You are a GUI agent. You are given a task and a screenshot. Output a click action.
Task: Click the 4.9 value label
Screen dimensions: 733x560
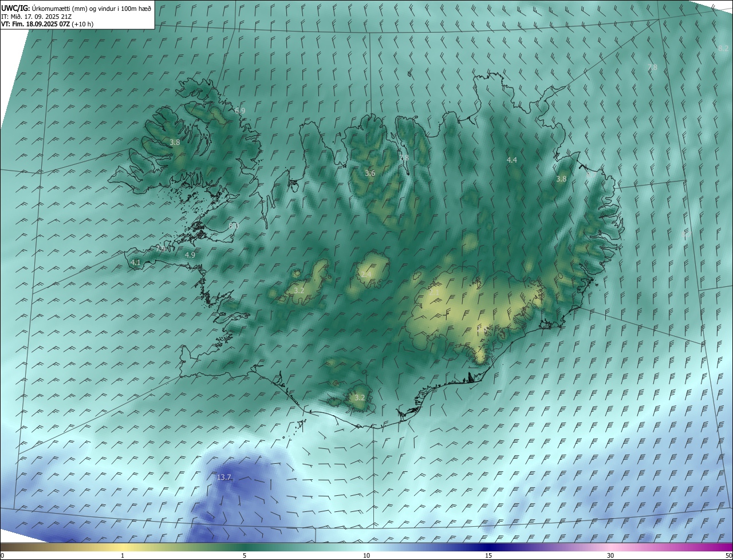click(190, 255)
